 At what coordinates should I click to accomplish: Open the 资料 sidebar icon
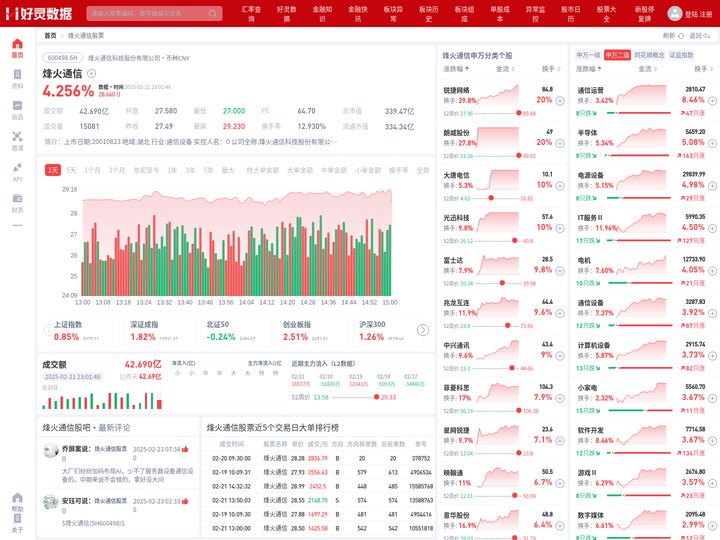coord(17,74)
